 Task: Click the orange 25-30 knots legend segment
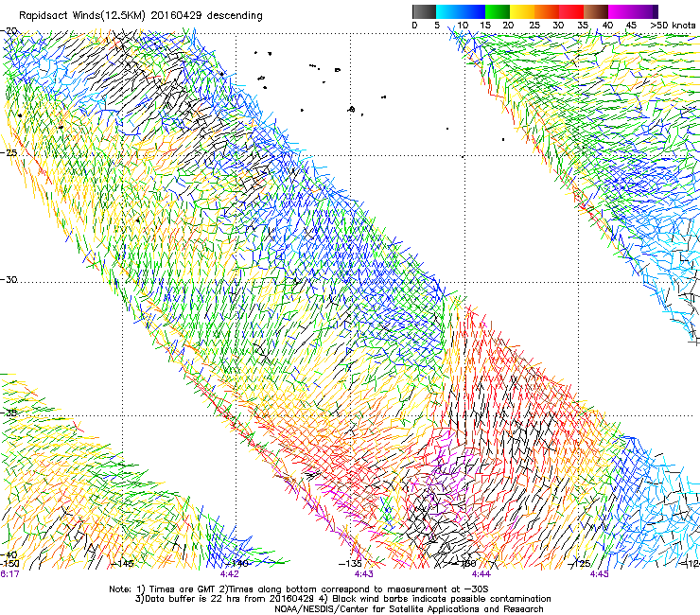(547, 11)
